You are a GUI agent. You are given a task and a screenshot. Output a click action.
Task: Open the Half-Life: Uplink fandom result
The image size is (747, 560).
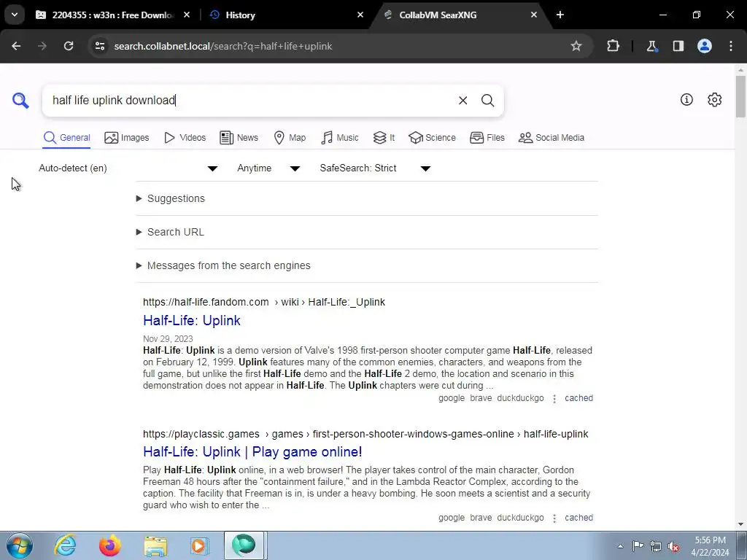coord(192,321)
